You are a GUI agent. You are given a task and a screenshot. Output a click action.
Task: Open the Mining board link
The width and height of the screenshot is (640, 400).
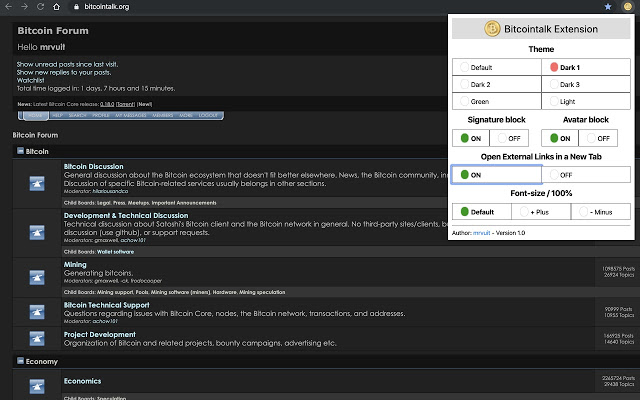click(75, 264)
